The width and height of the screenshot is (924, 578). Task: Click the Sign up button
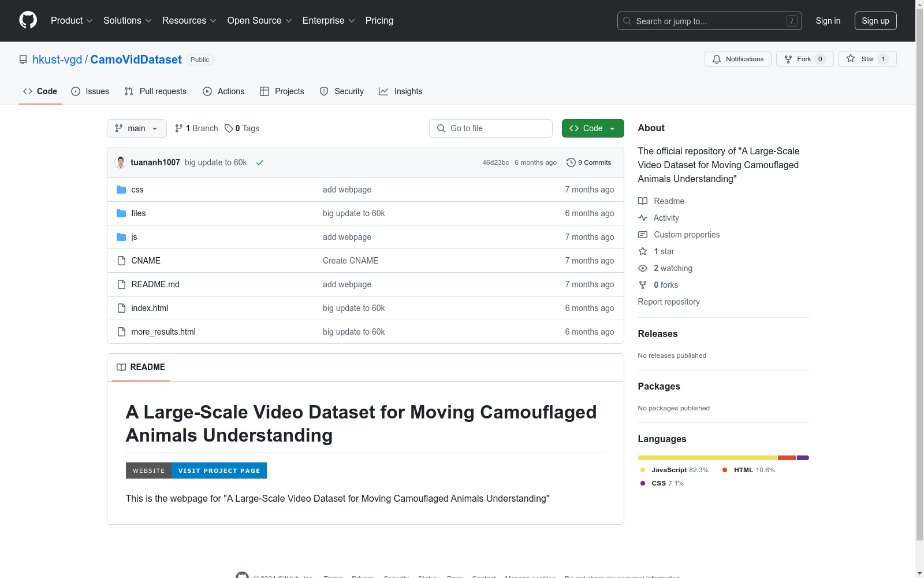coord(875,21)
